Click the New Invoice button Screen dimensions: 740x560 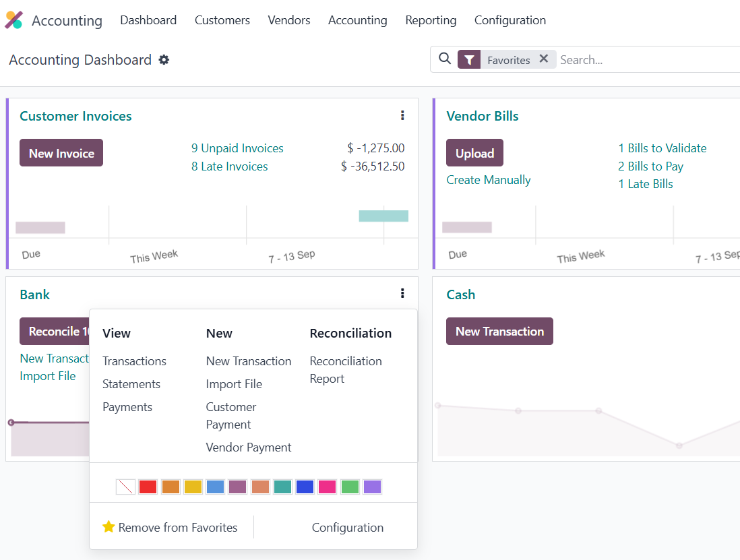click(61, 152)
